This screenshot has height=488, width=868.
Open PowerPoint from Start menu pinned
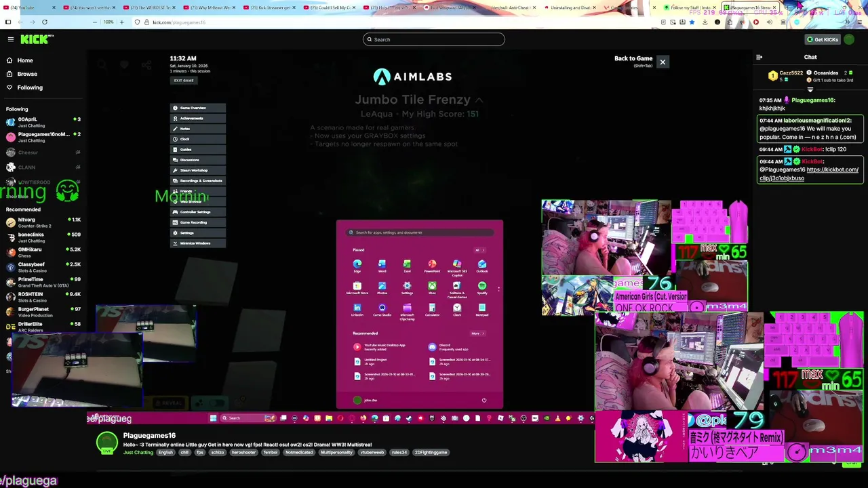pyautogui.click(x=432, y=266)
